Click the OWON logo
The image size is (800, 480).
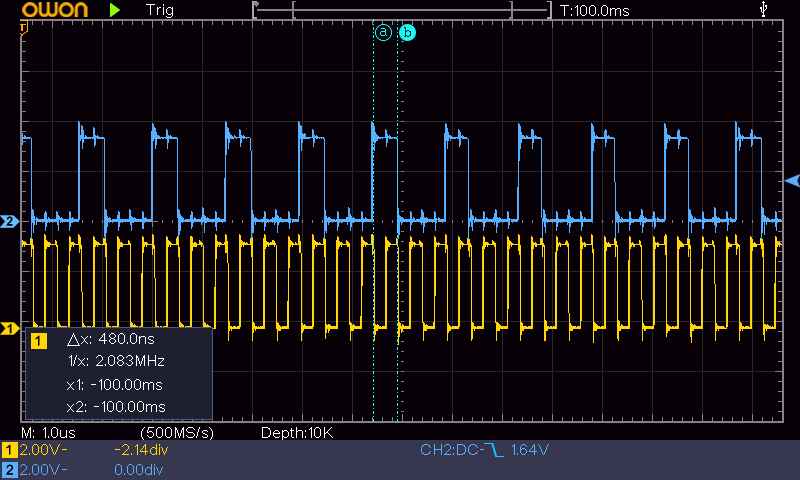49,10
